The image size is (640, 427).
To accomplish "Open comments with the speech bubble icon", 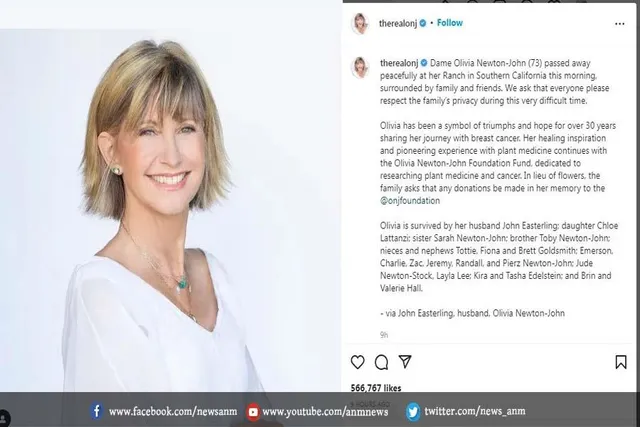I will pos(381,362).
